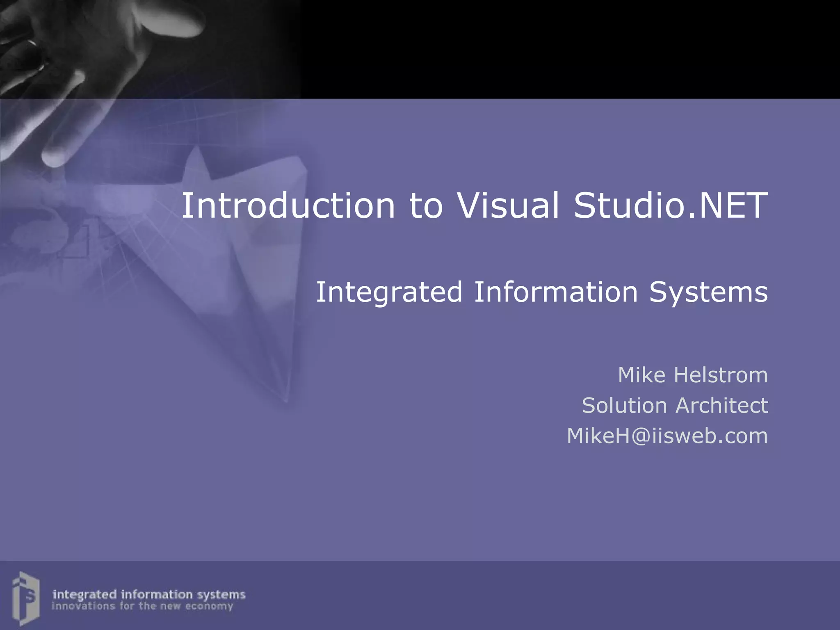840x630 pixels.
Task: Select the 'Integrated Information Systems' subtitle
Action: [x=541, y=292]
